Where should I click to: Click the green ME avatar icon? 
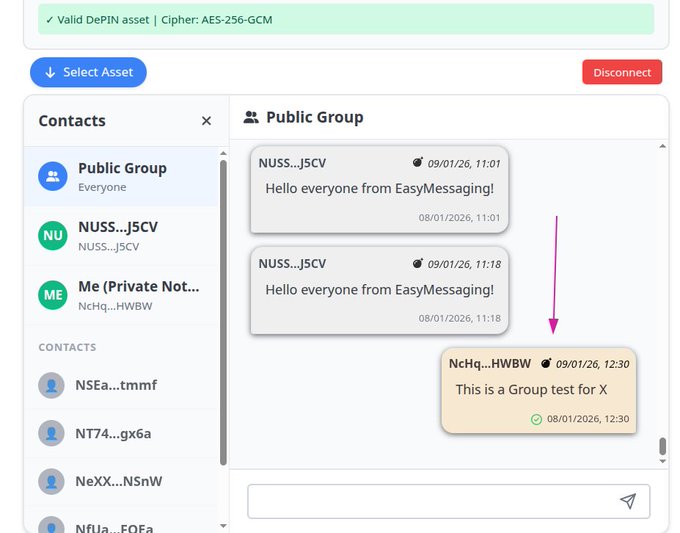pos(52,295)
